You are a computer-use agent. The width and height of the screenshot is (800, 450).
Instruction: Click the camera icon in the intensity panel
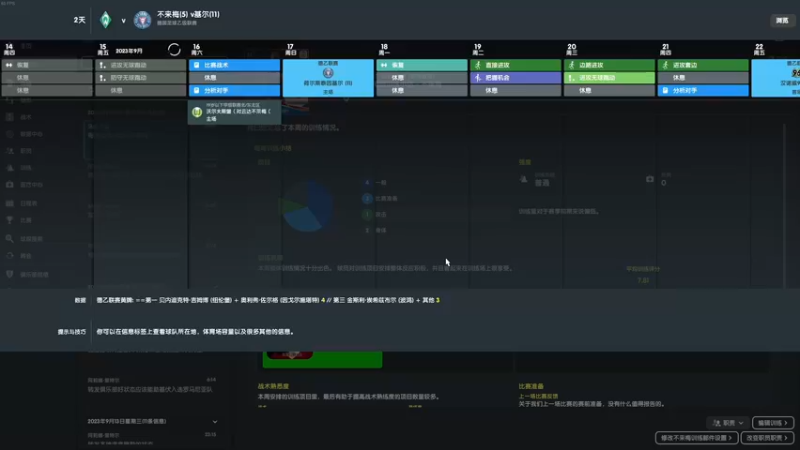point(649,179)
